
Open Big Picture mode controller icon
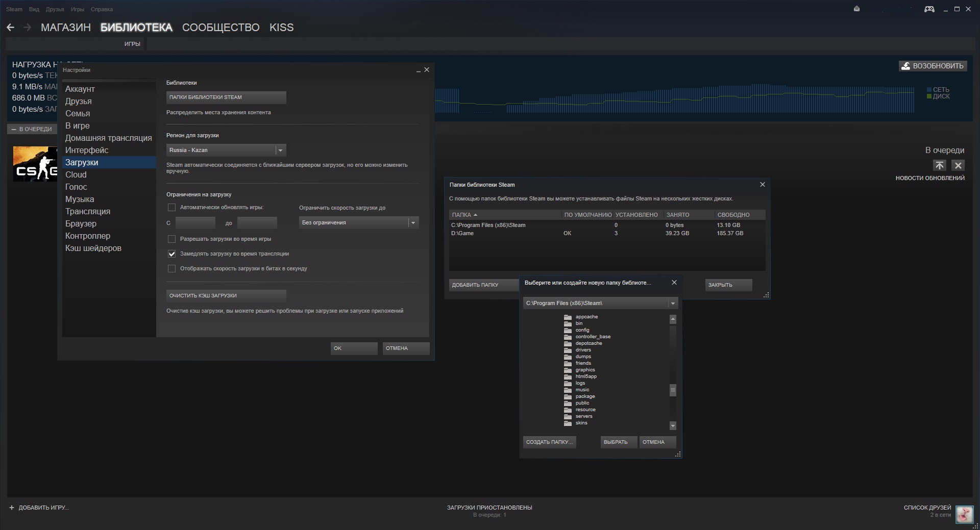click(929, 9)
